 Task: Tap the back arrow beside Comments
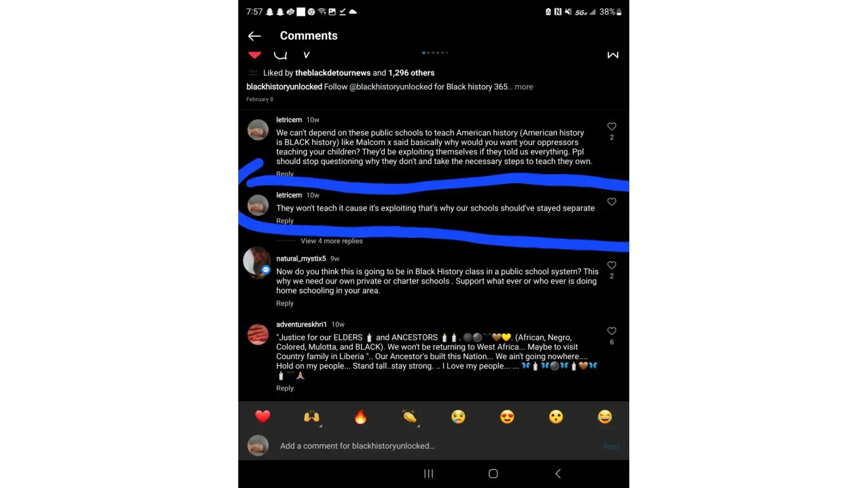(x=254, y=36)
